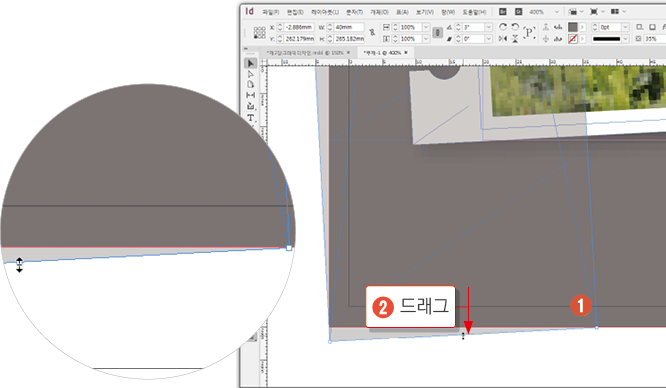Expand the rotation angle dropdown
The height and width of the screenshot is (388, 666).
488,27
